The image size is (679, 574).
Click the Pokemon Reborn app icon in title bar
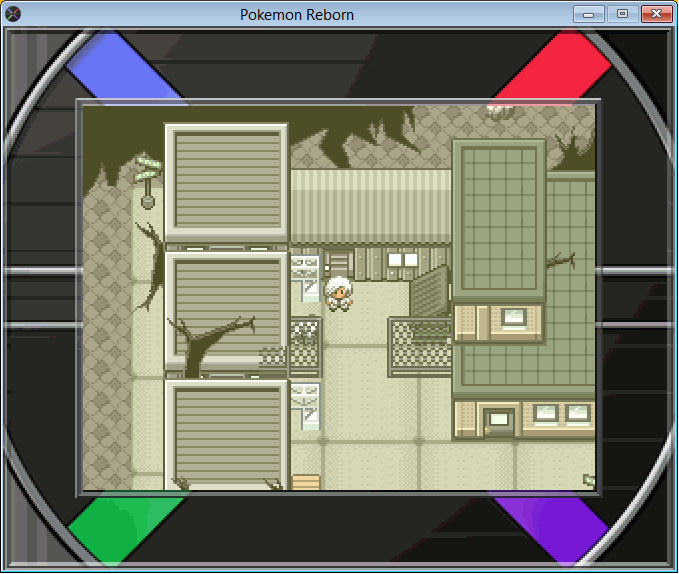pos(13,14)
